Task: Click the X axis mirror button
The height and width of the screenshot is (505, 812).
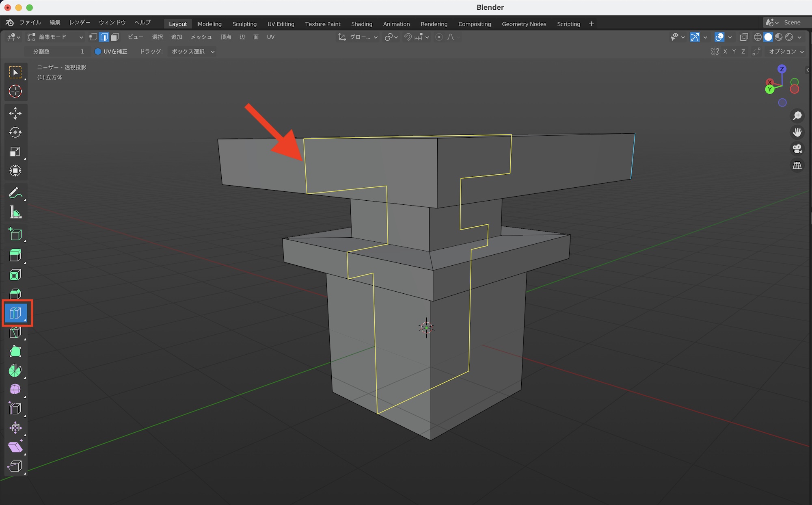Action: (725, 52)
